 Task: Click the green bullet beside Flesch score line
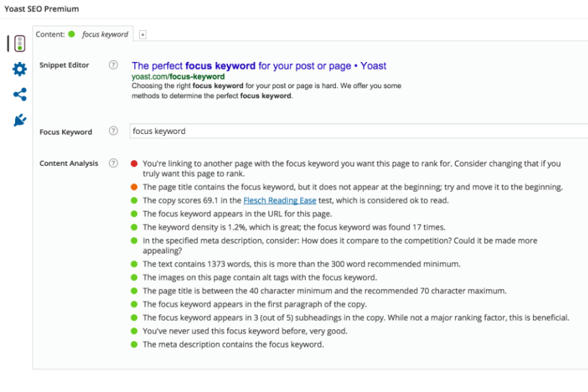pyautogui.click(x=134, y=201)
